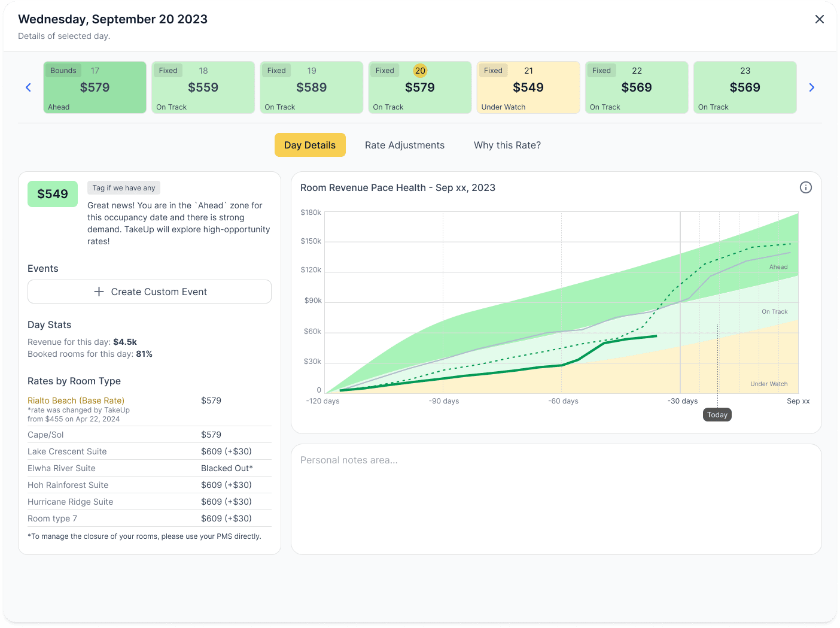Click the Bounds label on September 17 card

(x=63, y=70)
